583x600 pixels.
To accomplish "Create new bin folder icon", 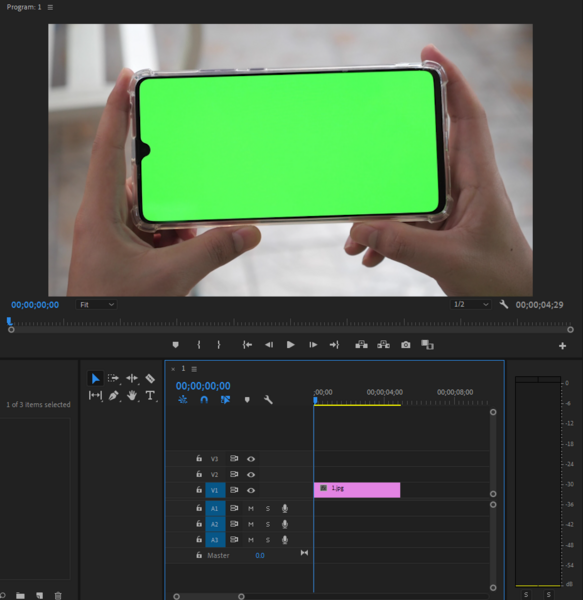I will click(20, 595).
